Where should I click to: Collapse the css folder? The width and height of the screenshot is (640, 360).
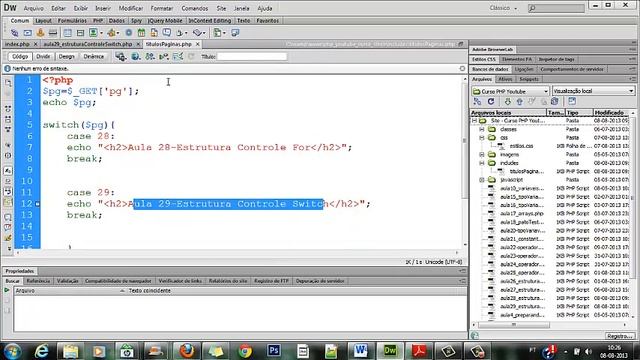482,138
